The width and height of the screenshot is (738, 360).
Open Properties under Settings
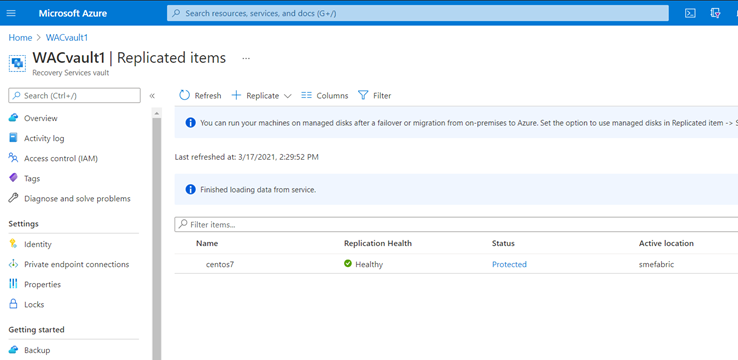click(42, 285)
